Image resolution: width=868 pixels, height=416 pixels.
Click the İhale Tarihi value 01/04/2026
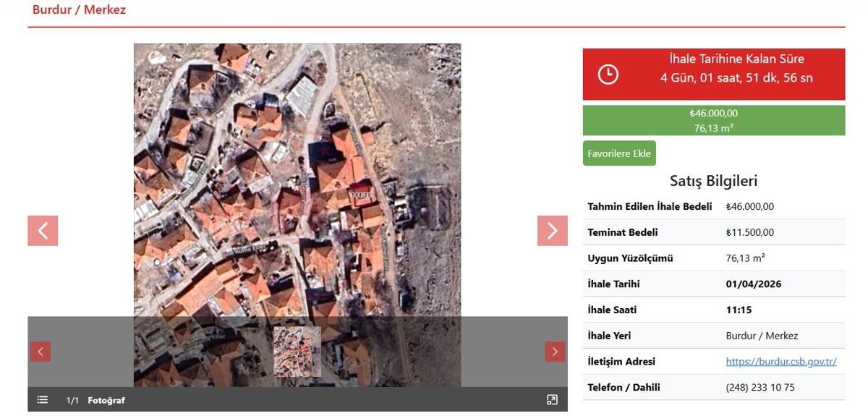tap(754, 284)
